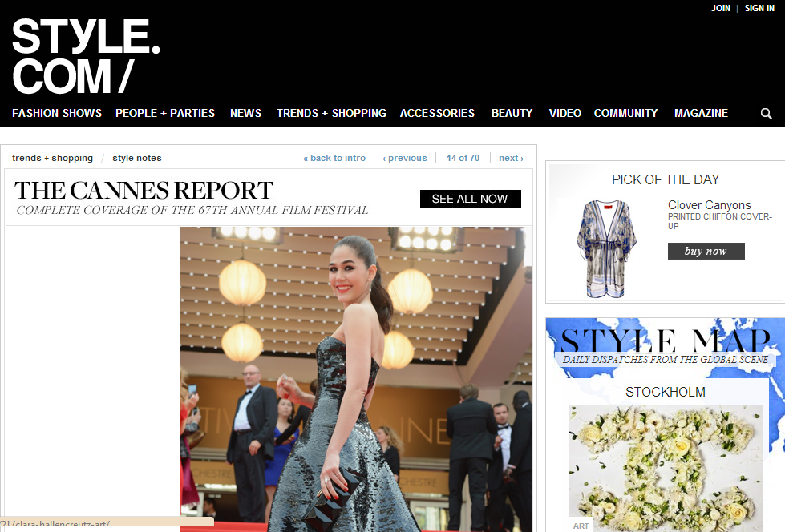This screenshot has height=532, width=785.
Task: Click the '14 of 70' slide counter
Action: (463, 158)
